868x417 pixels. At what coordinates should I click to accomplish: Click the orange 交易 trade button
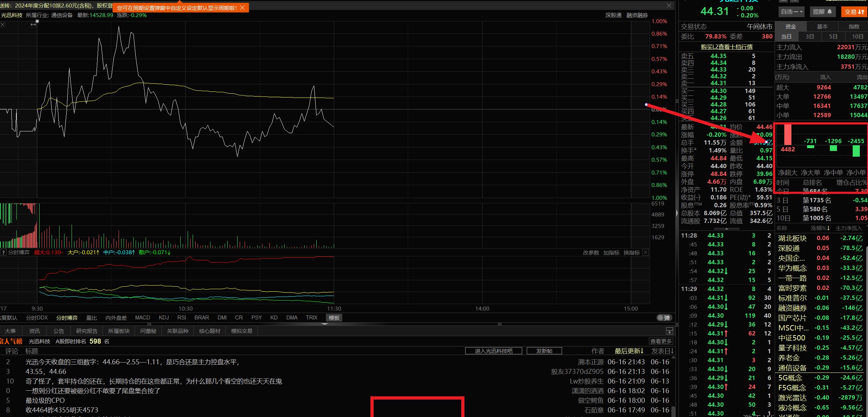click(854, 12)
